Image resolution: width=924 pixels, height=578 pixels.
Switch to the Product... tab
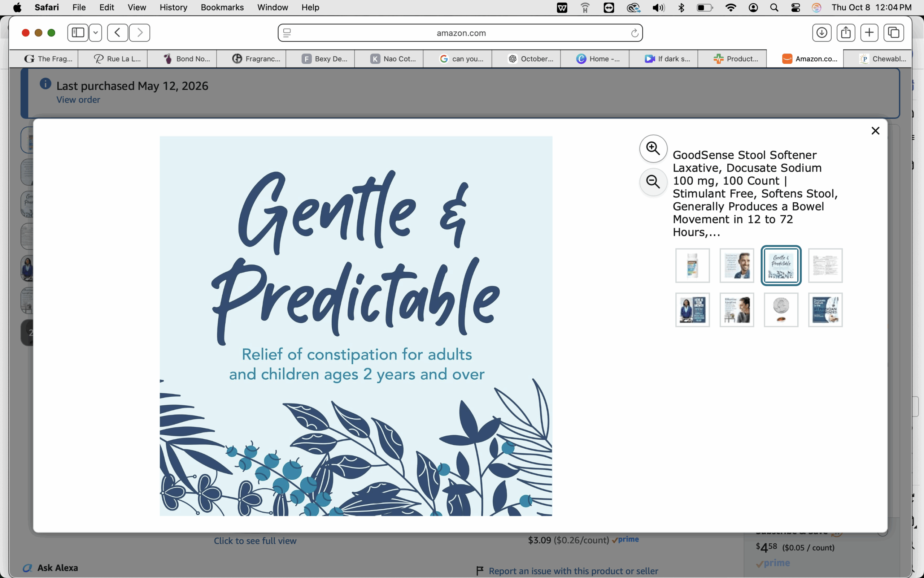click(732, 59)
